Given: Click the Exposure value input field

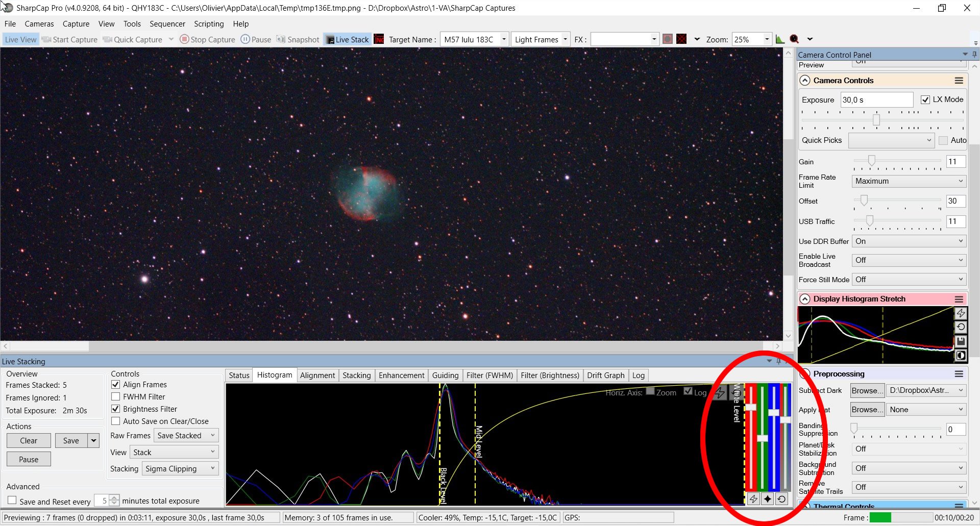Looking at the screenshot, I should click(x=876, y=100).
